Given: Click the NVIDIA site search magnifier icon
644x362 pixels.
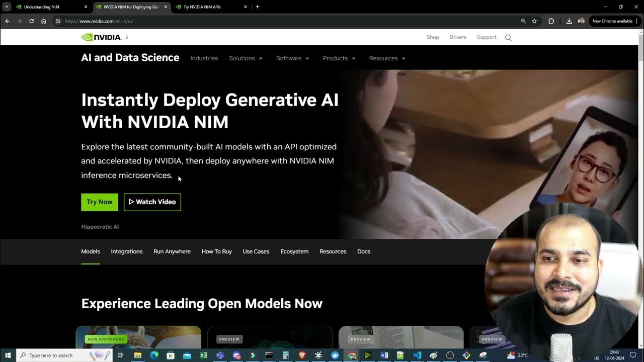Looking at the screenshot, I should coord(508,38).
